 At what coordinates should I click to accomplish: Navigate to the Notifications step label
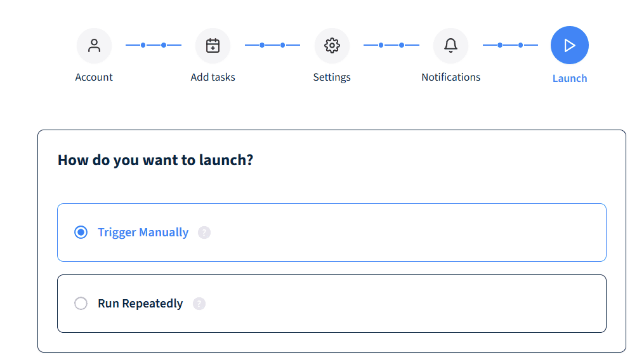click(450, 78)
